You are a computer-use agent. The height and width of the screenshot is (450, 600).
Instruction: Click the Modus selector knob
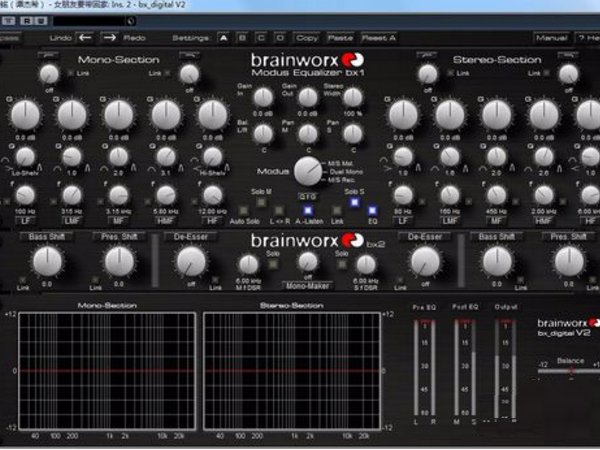tap(308, 171)
